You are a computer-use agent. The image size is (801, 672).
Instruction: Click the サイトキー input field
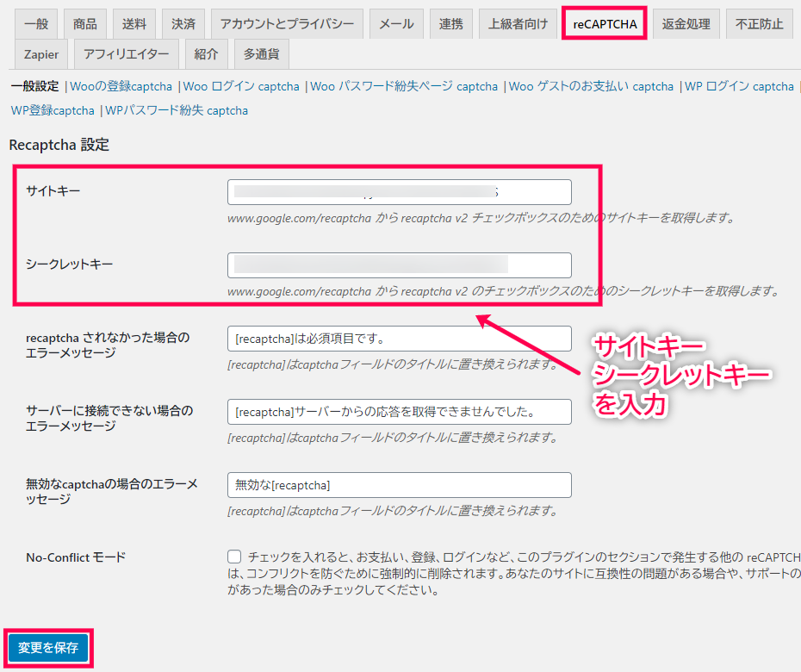point(399,192)
